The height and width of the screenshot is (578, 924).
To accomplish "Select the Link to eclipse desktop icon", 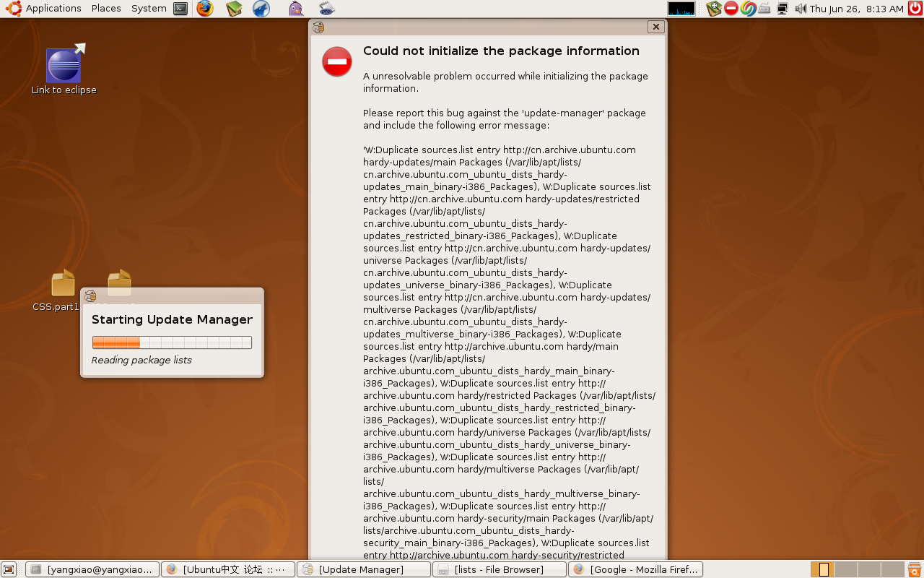I will coord(64,69).
